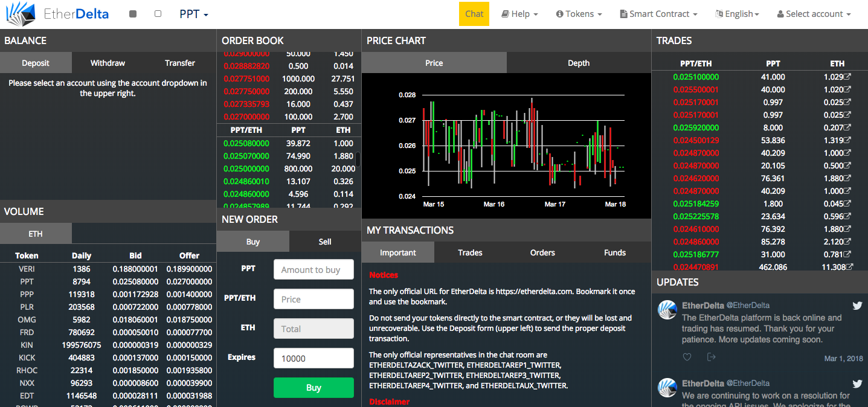Click the EDT row in Volume table
Image resolution: width=868 pixels, height=407 pixels.
[108, 396]
